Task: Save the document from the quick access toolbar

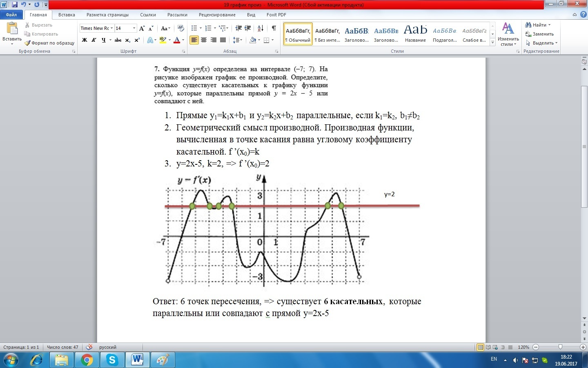Action: (x=15, y=4)
